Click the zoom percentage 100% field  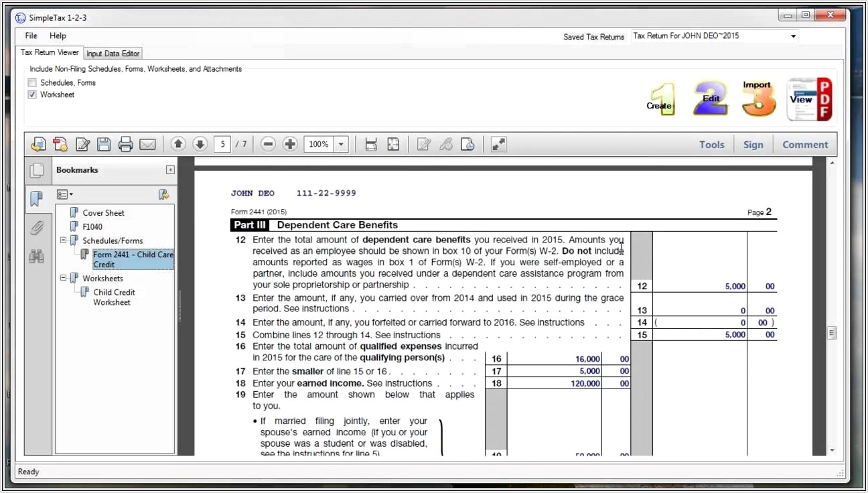319,144
